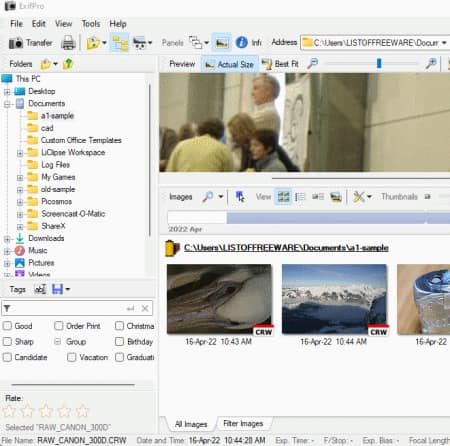Click the blue Info icon
Screen dimensions: 450x446
[241, 42]
